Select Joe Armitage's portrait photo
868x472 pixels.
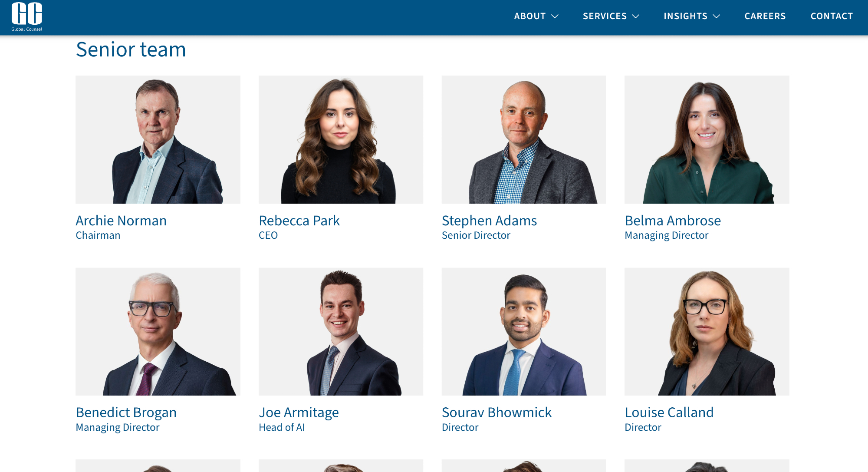[x=341, y=331]
